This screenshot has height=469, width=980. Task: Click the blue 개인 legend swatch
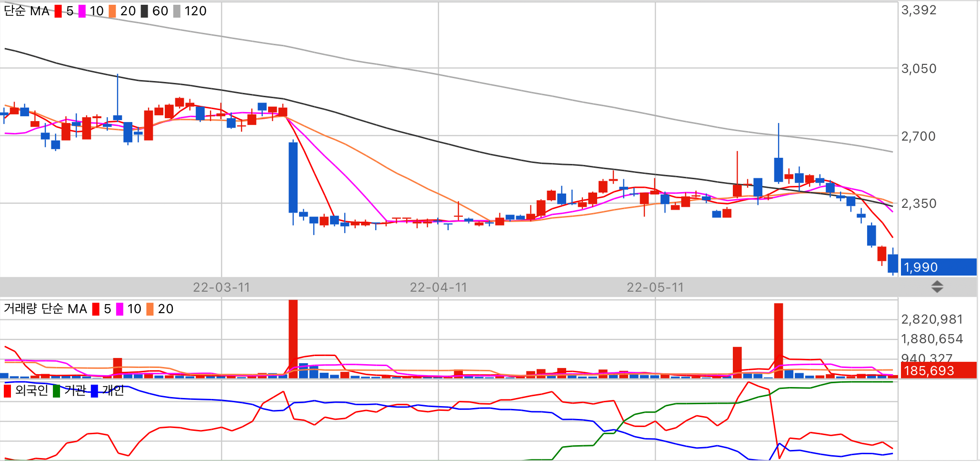tap(94, 391)
